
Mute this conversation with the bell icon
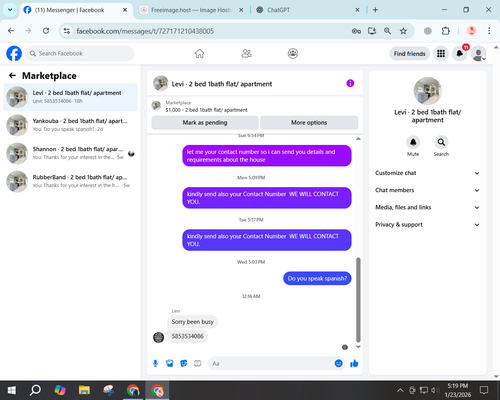[x=413, y=142]
